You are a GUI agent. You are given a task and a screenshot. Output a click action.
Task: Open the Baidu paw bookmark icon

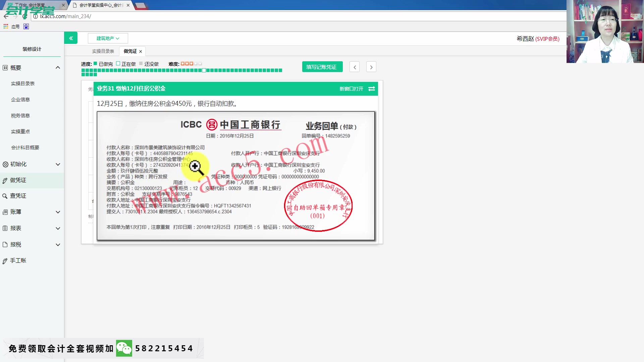26,26
